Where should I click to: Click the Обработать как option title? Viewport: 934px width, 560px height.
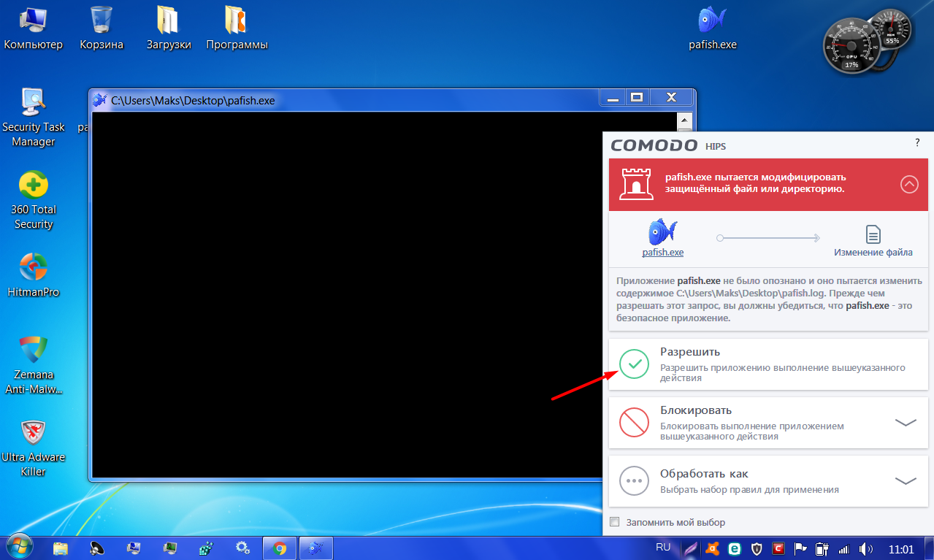704,474
